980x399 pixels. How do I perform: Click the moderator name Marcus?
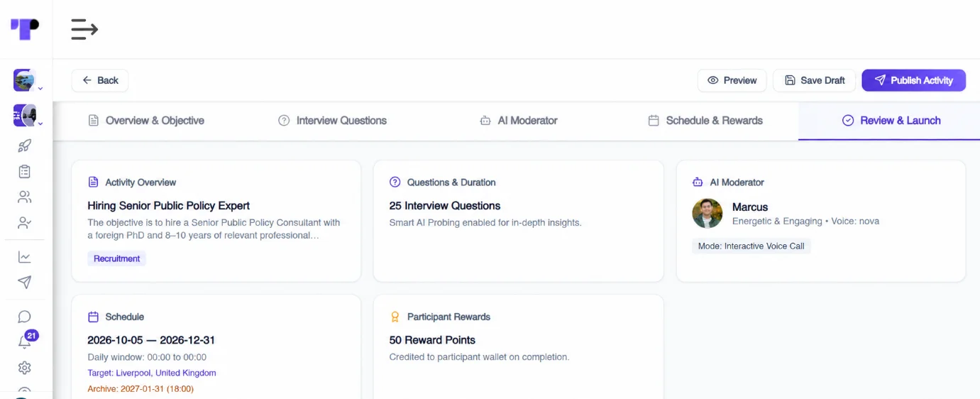pyautogui.click(x=750, y=207)
